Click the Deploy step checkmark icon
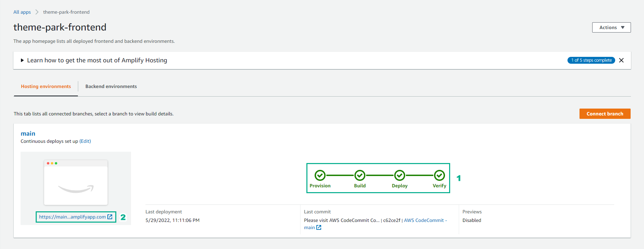Image resolution: width=644 pixels, height=249 pixels. tap(399, 175)
